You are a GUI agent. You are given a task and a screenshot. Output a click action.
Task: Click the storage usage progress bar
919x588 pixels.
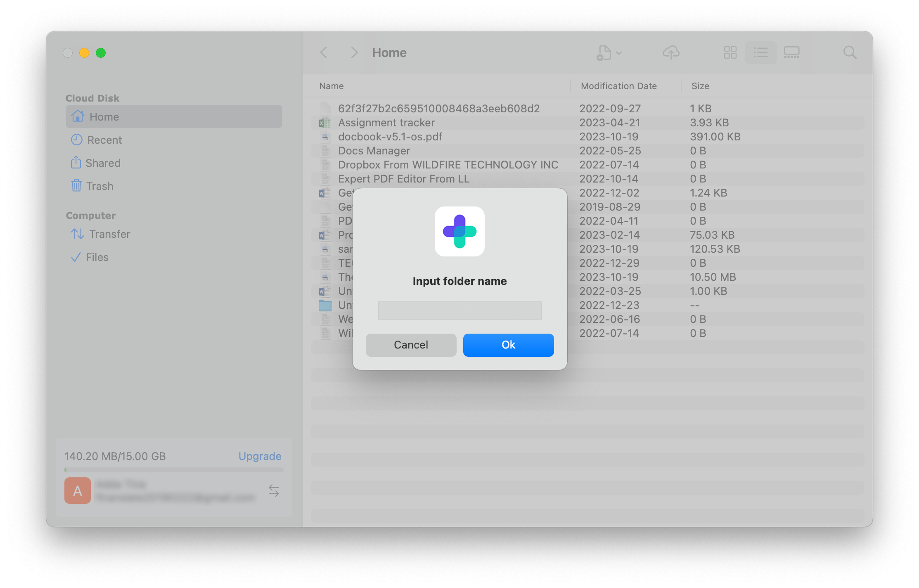174,469
